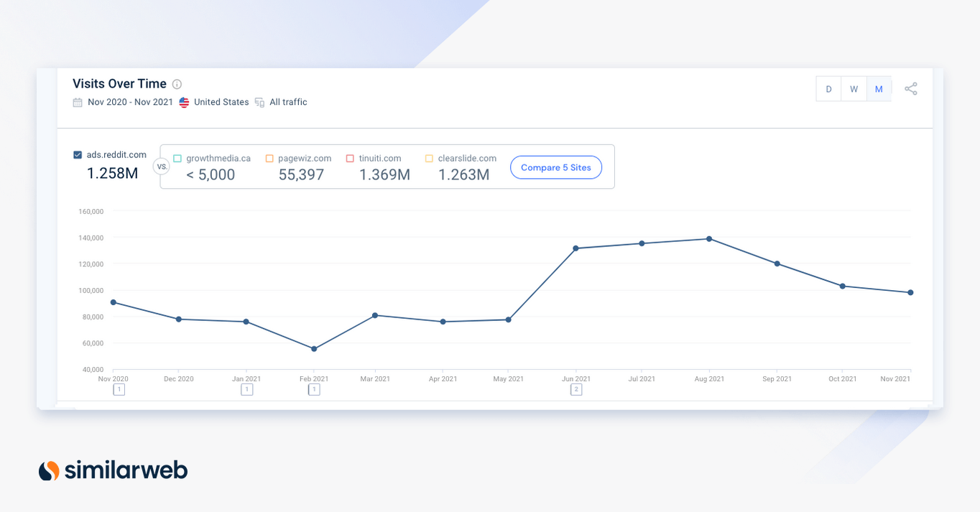This screenshot has height=512, width=980.
Task: Click the Feb 2021 lowest data point
Action: tap(314, 349)
